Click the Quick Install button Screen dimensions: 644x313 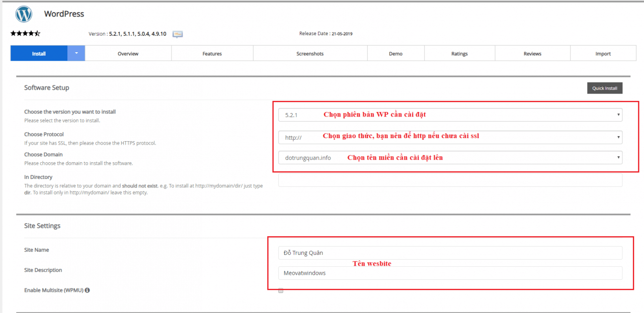605,88
